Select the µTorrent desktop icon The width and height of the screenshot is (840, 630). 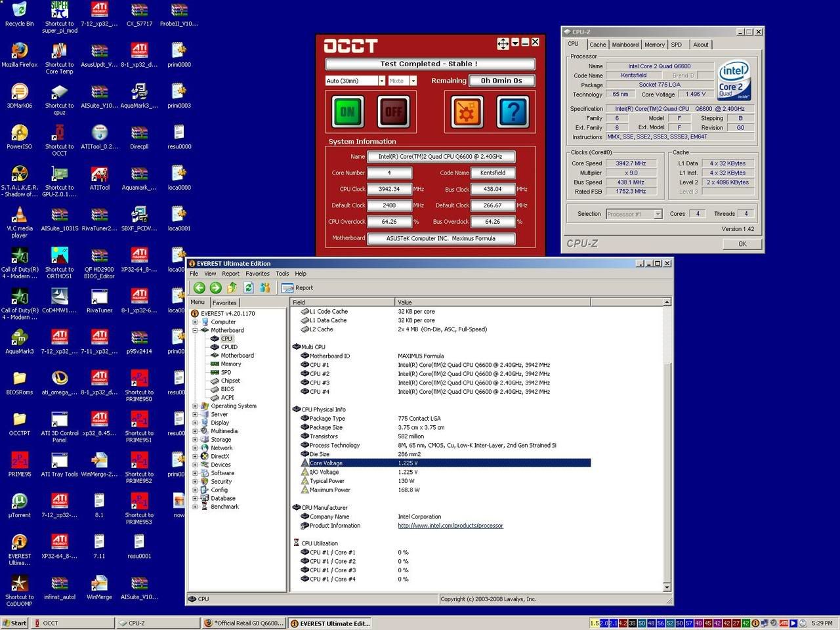click(20, 506)
